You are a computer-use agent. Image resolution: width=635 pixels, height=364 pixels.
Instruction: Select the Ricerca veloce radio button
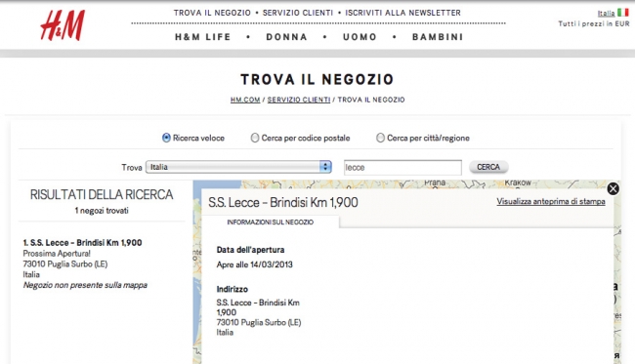[x=166, y=138]
